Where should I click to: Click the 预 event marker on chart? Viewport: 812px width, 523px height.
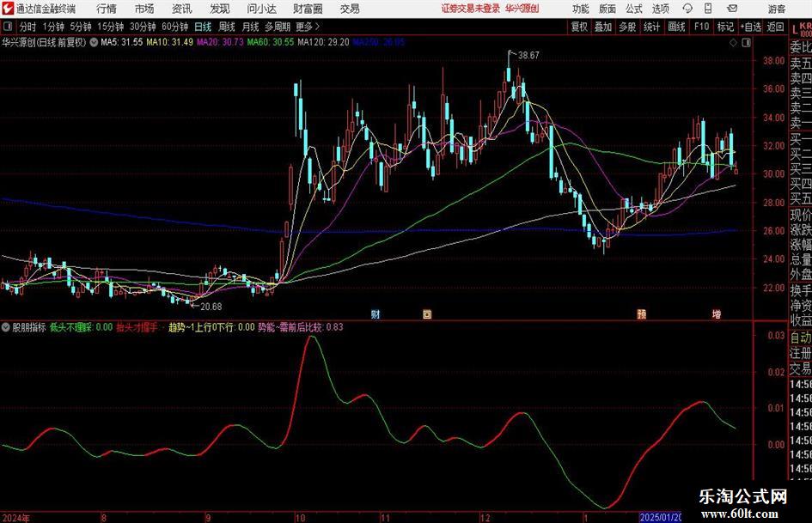point(642,313)
